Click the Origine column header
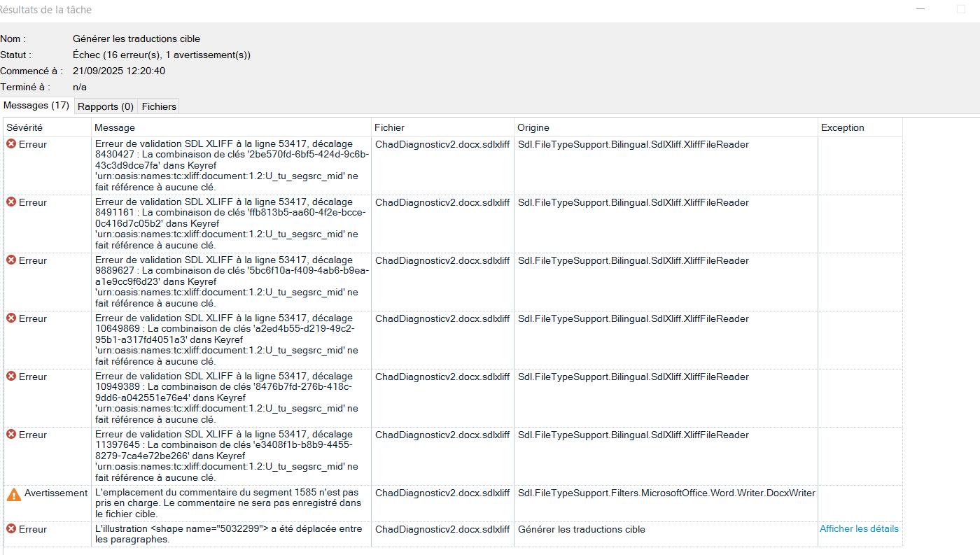Image resolution: width=980 pixels, height=555 pixels. tap(531, 127)
